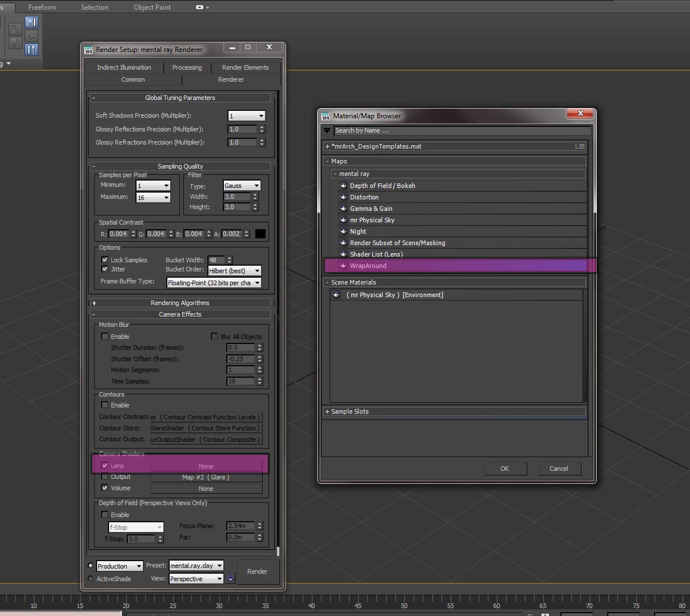Open Material/Map Browser options arrow
Viewport: 690px width, 616px height.
click(x=327, y=131)
